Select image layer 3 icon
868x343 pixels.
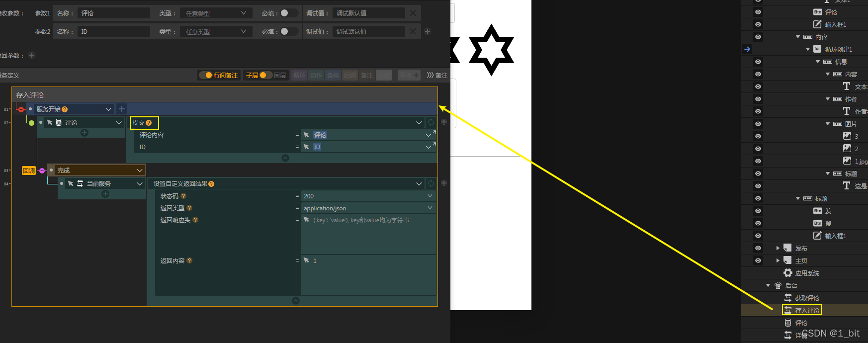point(847,136)
